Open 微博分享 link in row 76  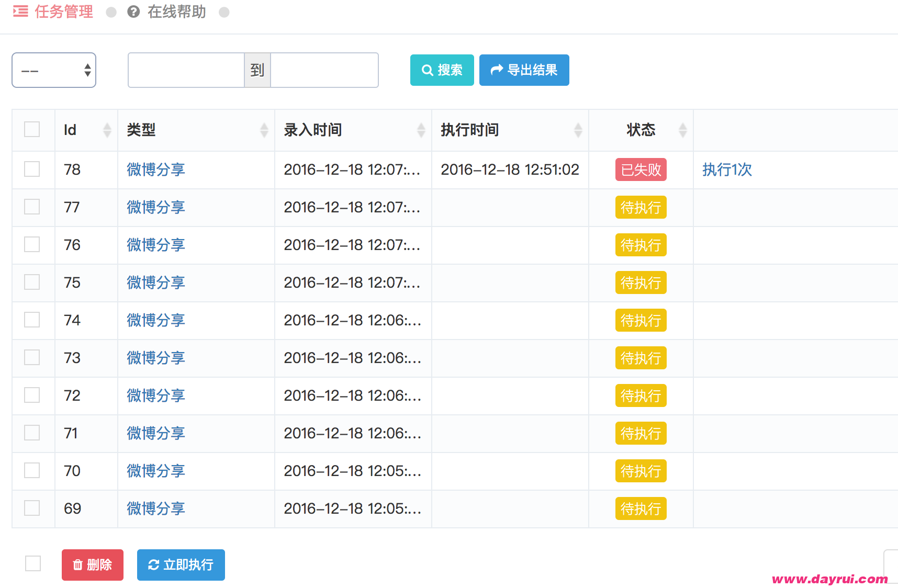[x=156, y=245]
